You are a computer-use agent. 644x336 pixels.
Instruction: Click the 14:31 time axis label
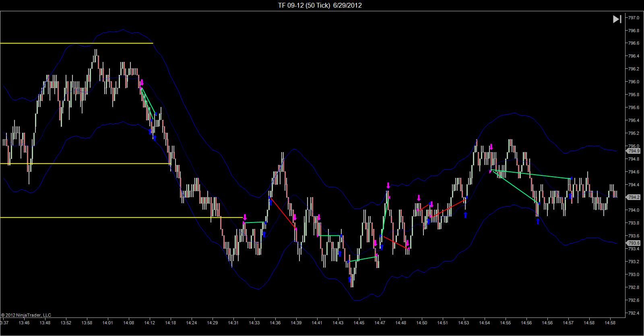[233, 323]
